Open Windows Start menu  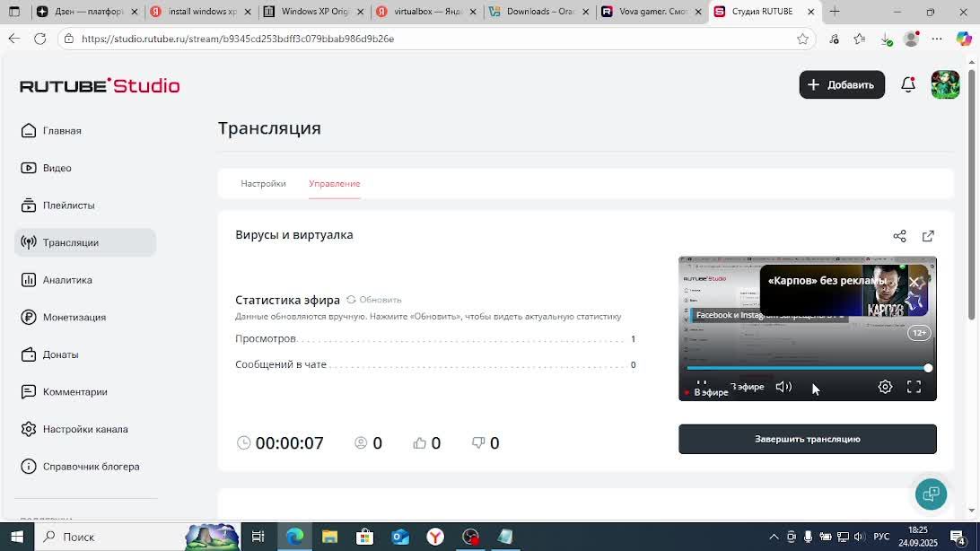point(17,537)
